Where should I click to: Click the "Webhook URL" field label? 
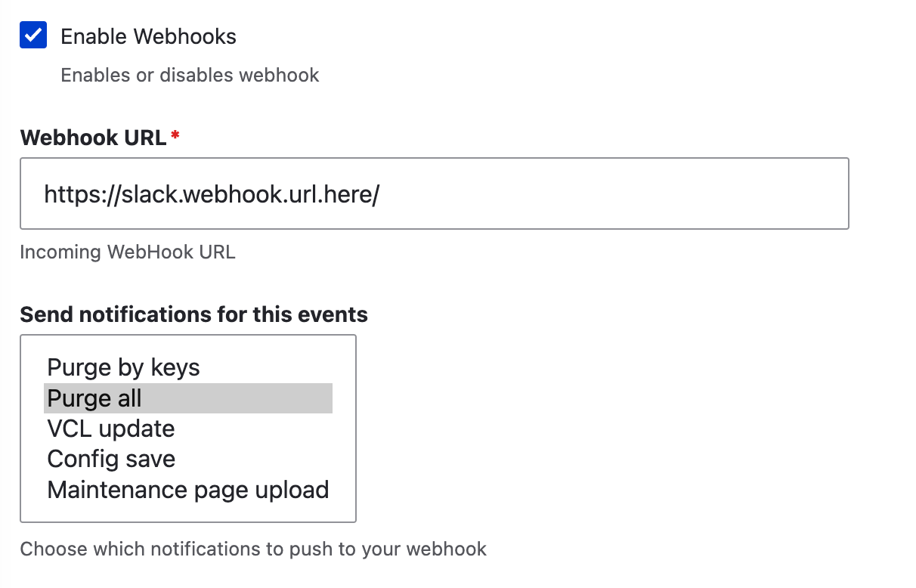click(93, 138)
